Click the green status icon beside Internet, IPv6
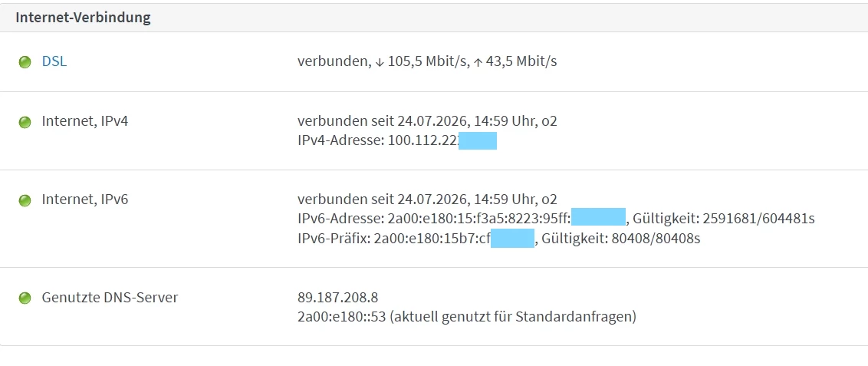Viewport: 868px width, 366px height. tap(25, 200)
